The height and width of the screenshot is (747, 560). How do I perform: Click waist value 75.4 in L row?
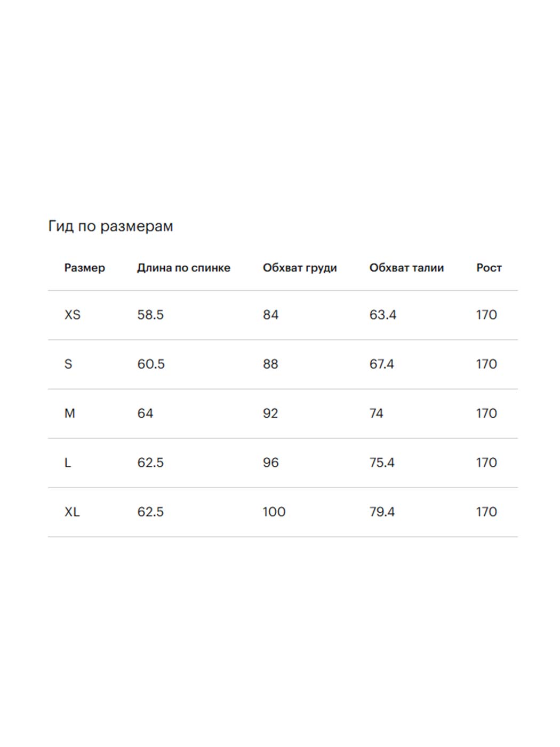381,463
